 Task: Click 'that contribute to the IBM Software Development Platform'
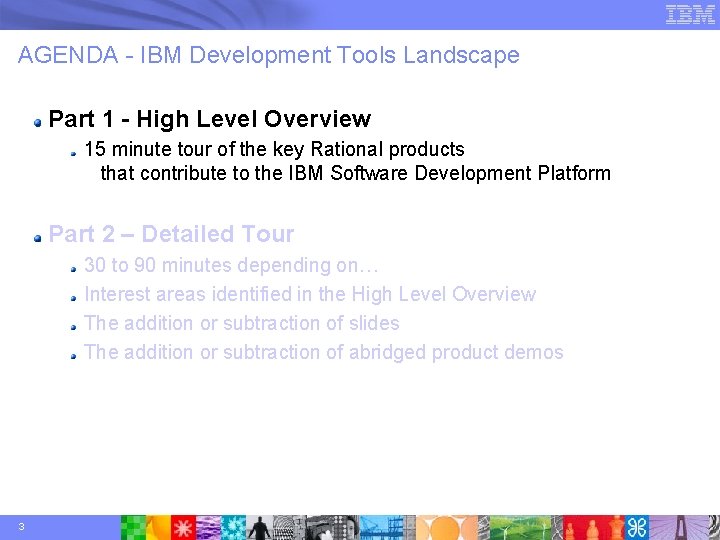pos(355,174)
